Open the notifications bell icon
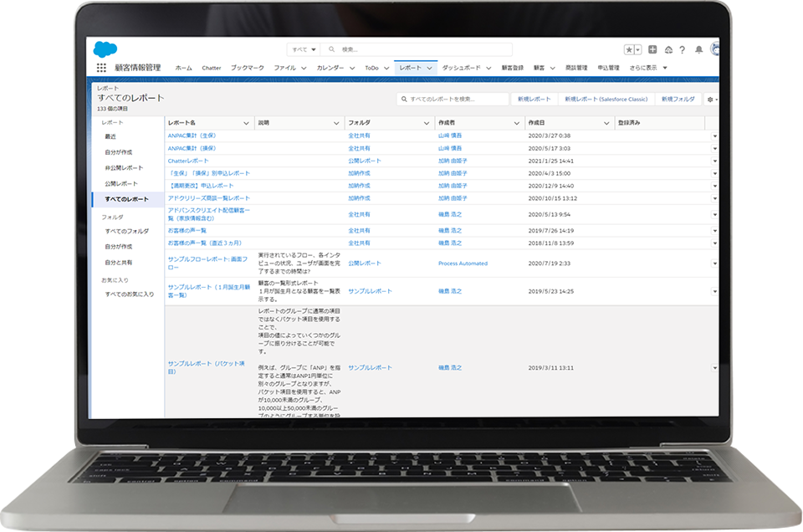 click(698, 50)
